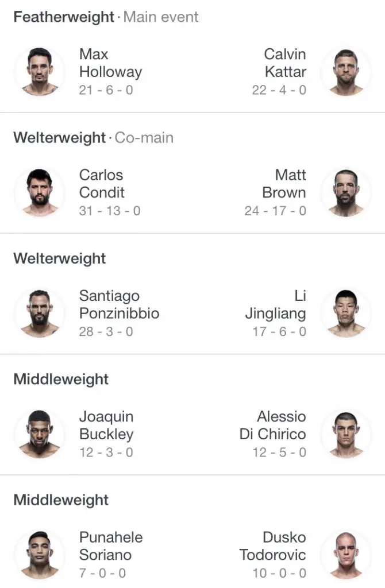Select Li Jingliang's headshot
This screenshot has height=588, width=385.
345,314
